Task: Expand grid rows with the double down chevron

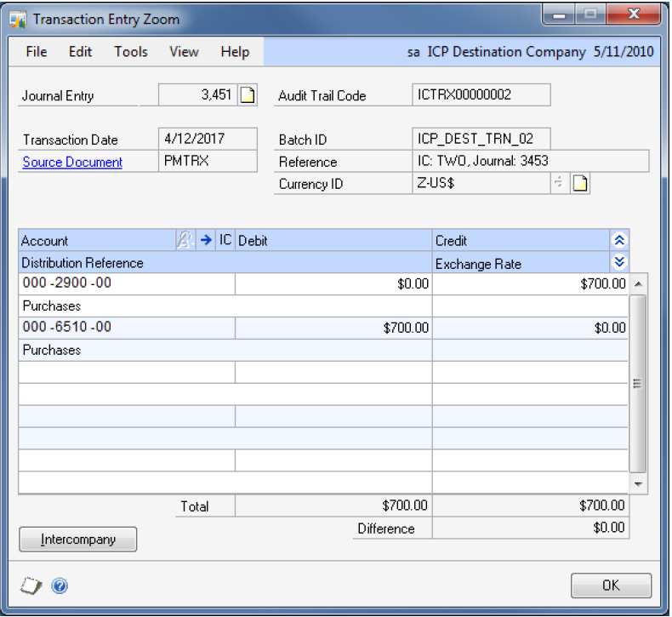Action: 619,263
